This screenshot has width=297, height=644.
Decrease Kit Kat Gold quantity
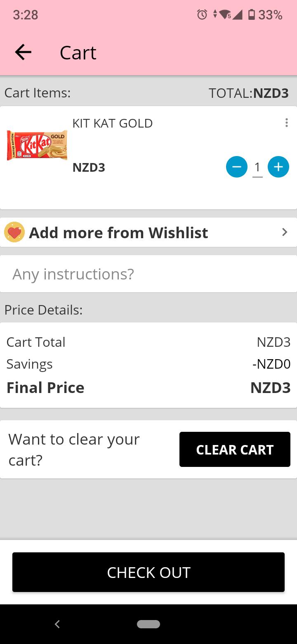[237, 167]
